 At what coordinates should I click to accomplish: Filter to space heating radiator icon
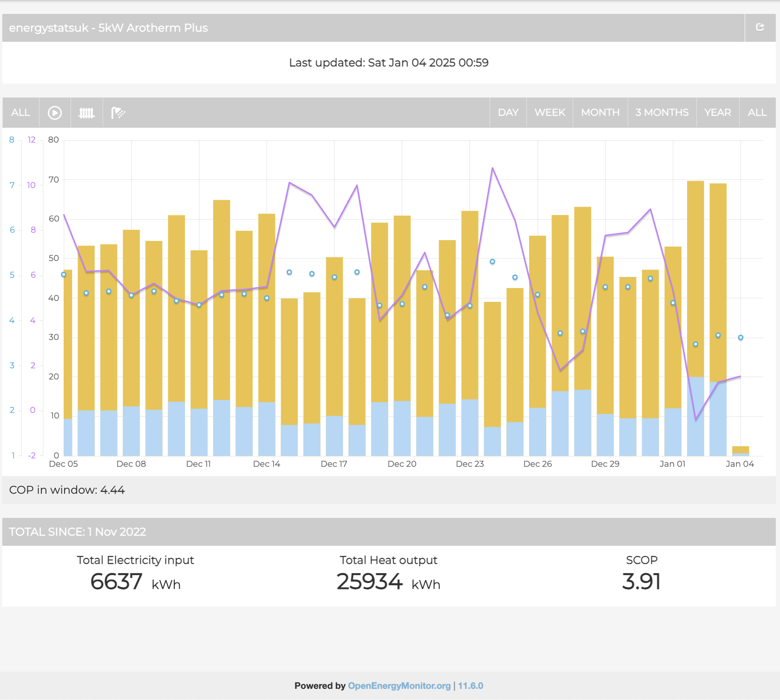pos(86,112)
